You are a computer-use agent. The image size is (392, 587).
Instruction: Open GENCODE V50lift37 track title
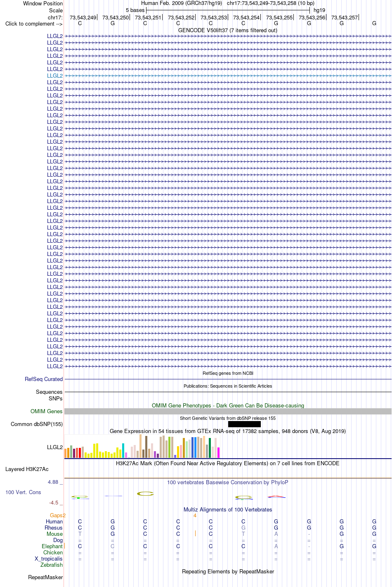click(x=228, y=30)
